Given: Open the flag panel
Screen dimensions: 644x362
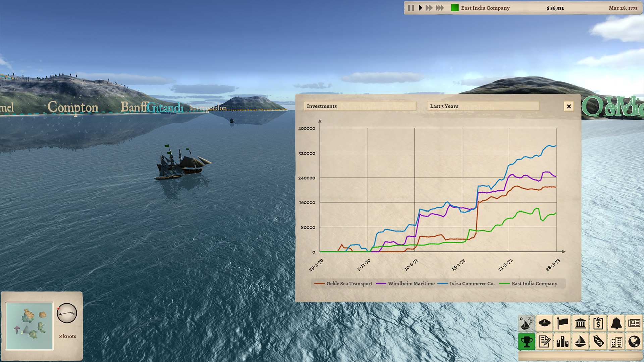Looking at the screenshot, I should coord(563,323).
